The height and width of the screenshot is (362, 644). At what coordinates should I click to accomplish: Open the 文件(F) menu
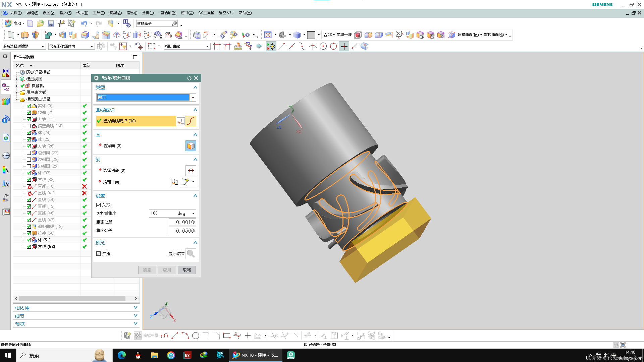(16, 13)
